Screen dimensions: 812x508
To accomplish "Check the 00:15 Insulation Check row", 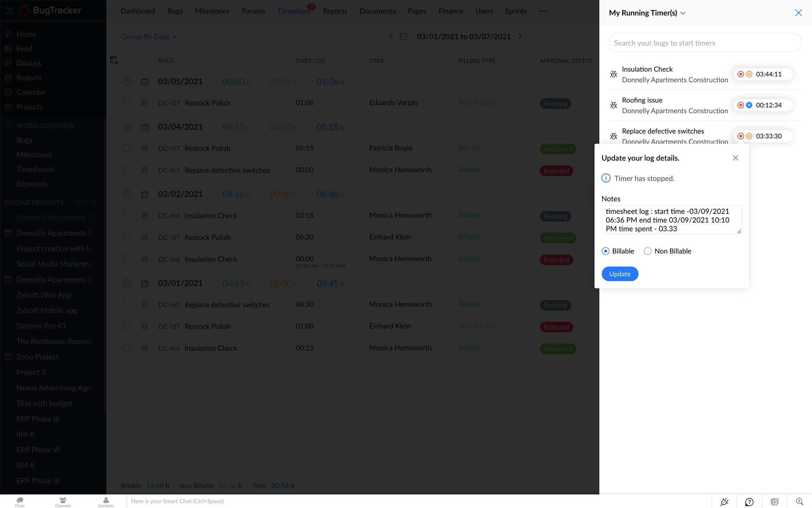I will click(x=127, y=348).
